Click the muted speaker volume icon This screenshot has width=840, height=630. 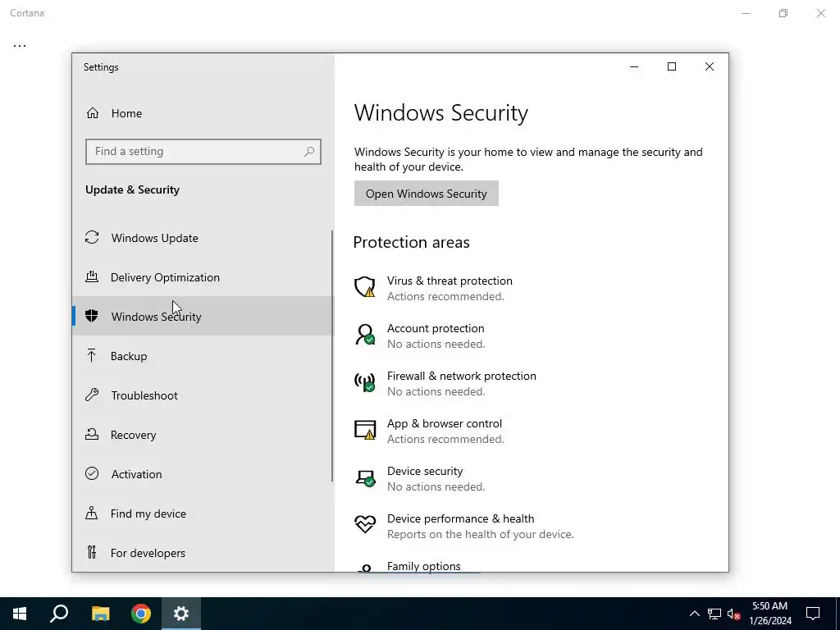click(x=733, y=614)
